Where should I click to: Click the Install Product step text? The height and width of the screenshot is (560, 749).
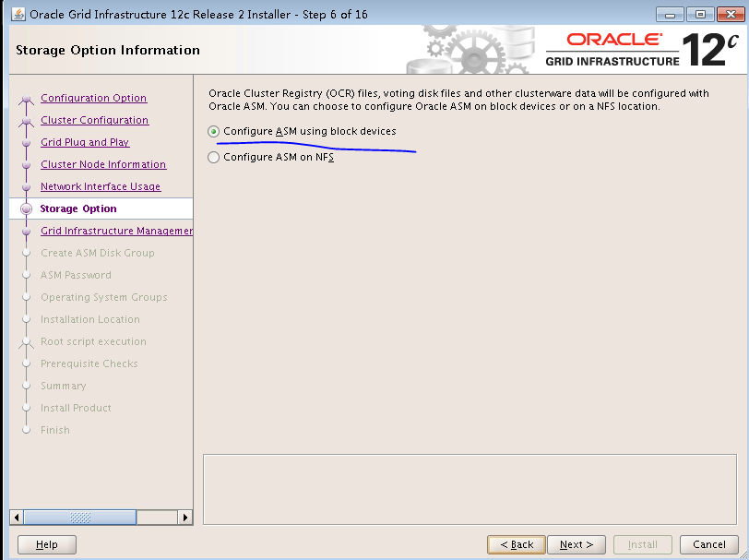[x=76, y=408]
